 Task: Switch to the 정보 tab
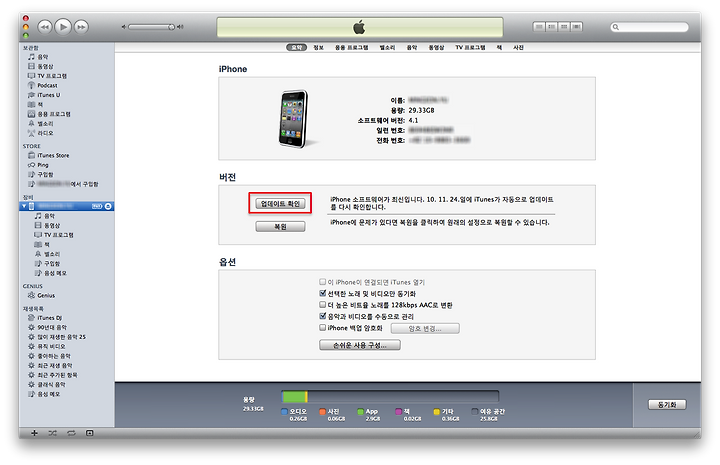pos(319,47)
